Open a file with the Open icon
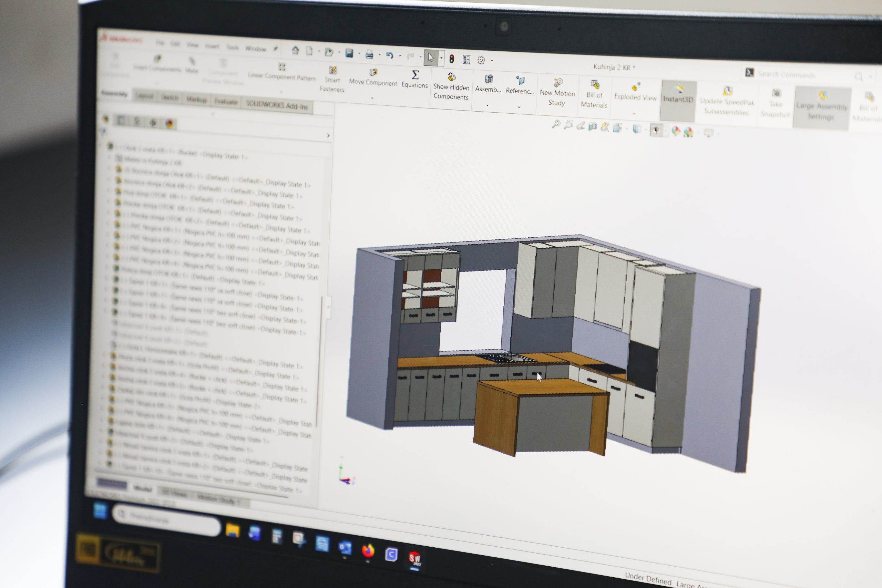This screenshot has height=588, width=882. [329, 52]
